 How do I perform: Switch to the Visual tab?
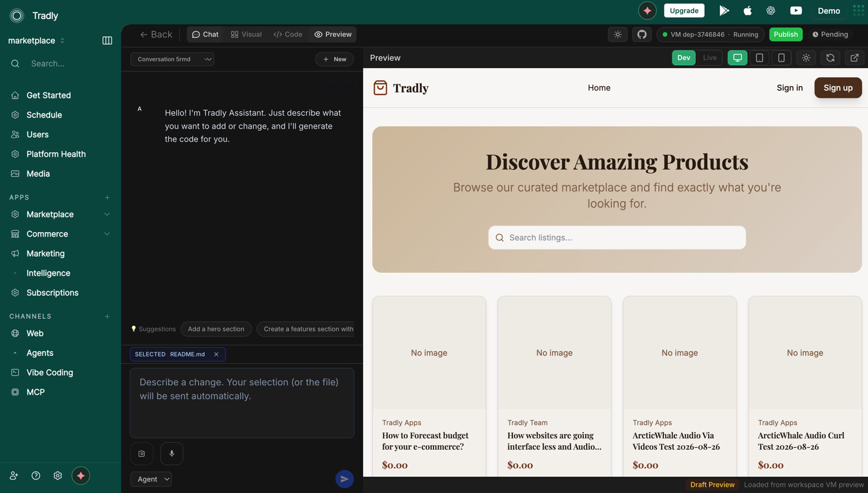coord(246,35)
